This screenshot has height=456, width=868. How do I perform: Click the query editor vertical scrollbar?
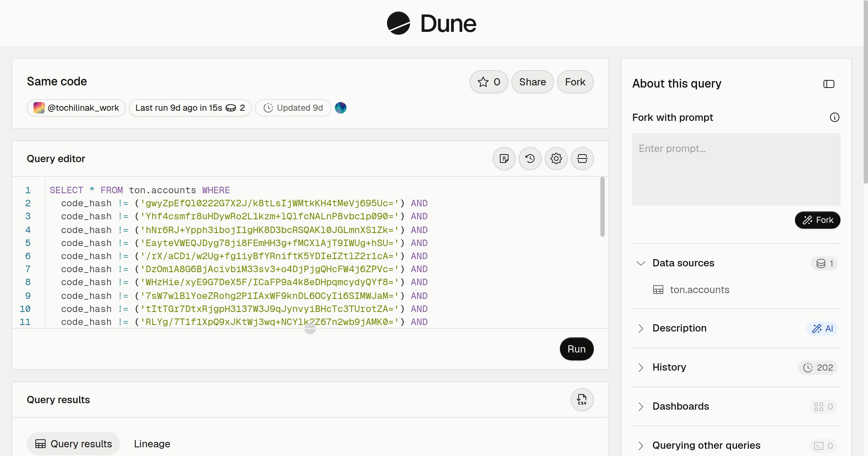click(603, 207)
